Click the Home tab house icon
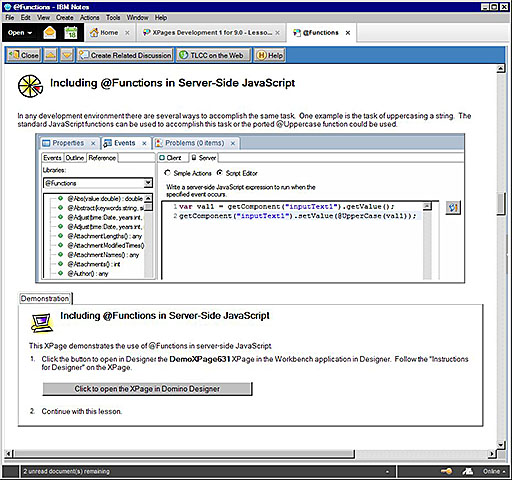The image size is (512, 480). point(94,32)
